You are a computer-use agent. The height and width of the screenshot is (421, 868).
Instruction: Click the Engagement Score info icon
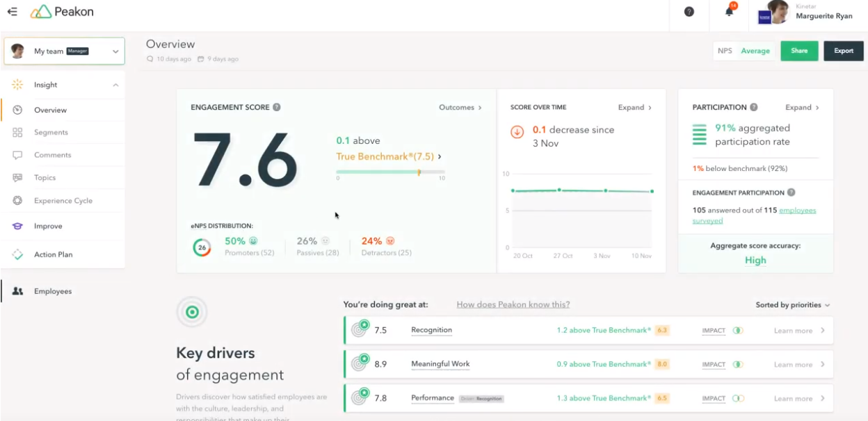click(277, 108)
